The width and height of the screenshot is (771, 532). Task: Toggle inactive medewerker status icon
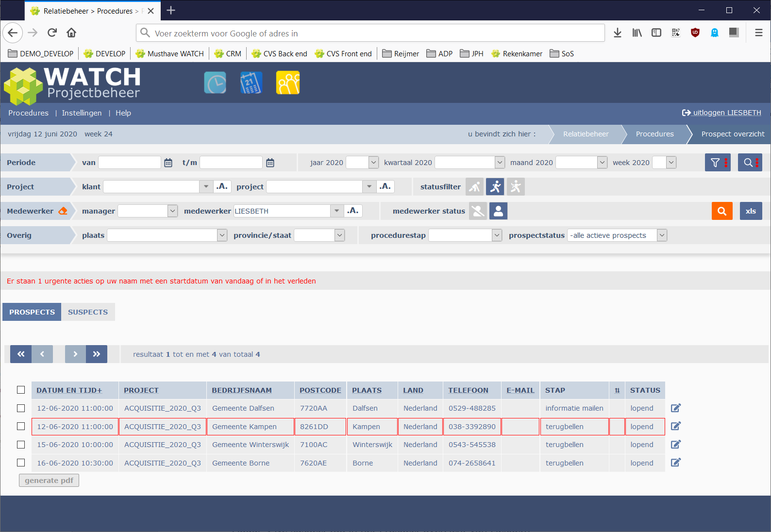coord(478,211)
